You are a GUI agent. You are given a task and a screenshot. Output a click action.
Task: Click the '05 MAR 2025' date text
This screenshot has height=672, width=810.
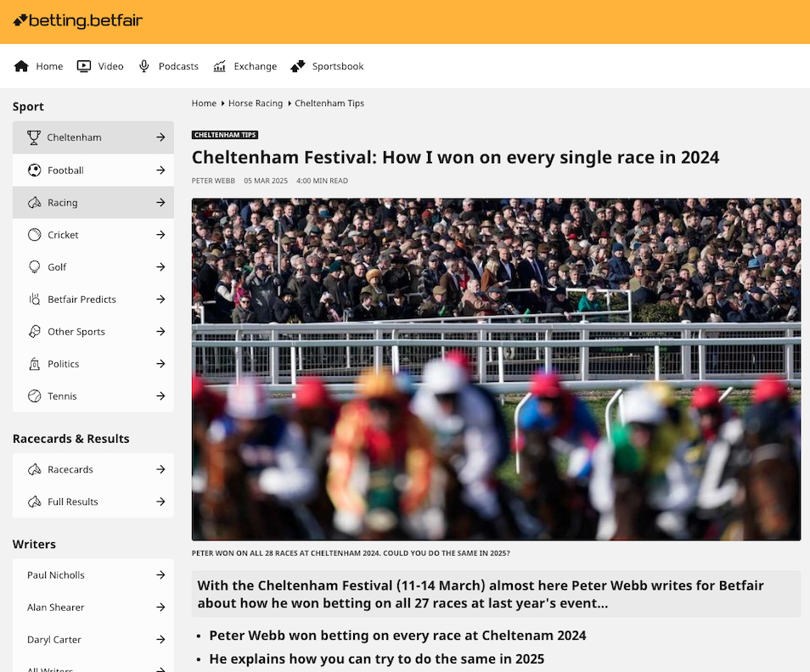tap(266, 181)
